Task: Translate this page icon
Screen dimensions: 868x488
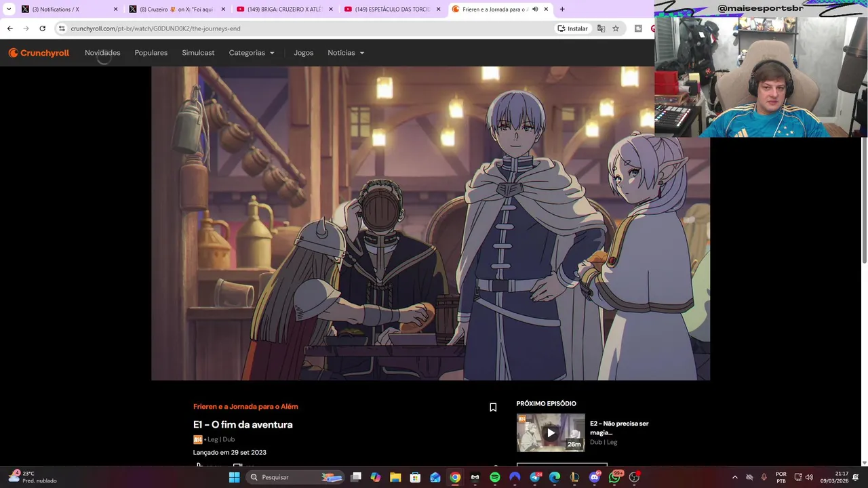Action: point(601,28)
